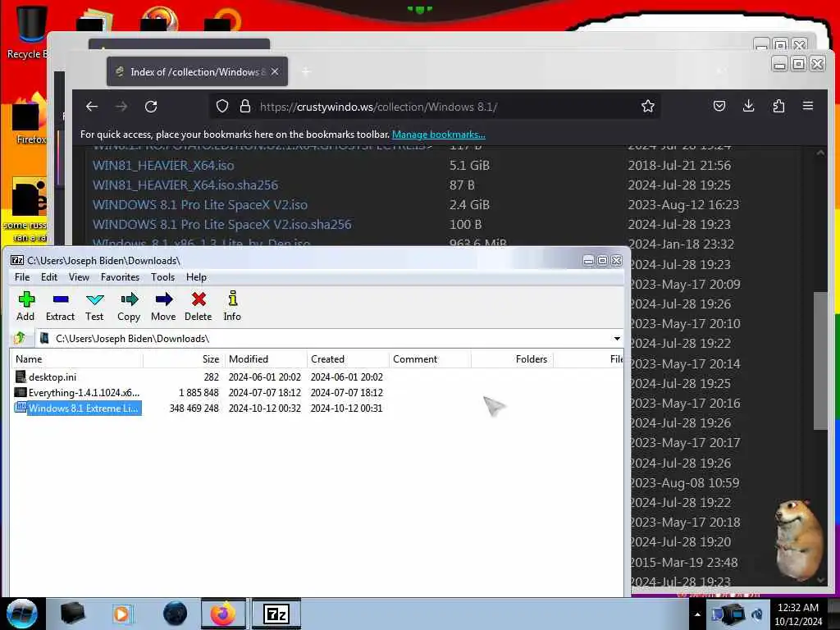Click the Add button in 7-Zip toolbar
This screenshot has height=630, width=840.
(x=25, y=306)
